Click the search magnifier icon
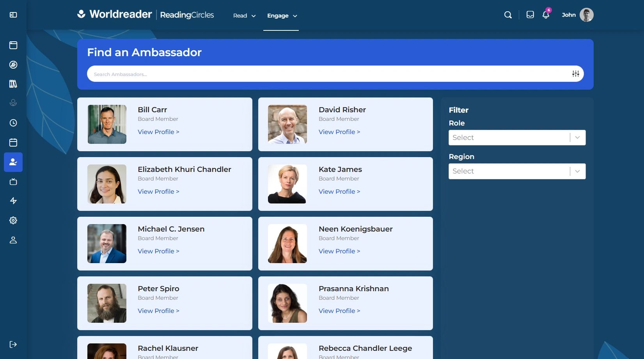 (x=508, y=15)
